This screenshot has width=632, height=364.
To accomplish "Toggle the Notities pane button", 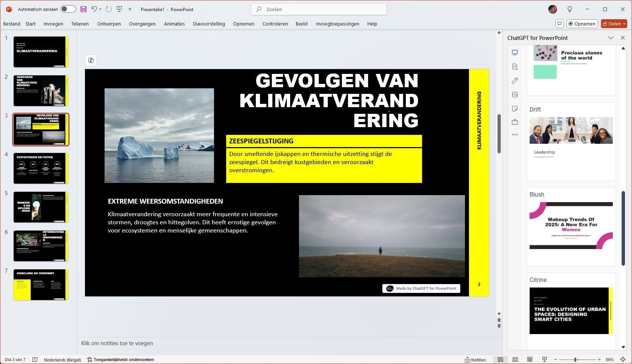I will point(475,360).
